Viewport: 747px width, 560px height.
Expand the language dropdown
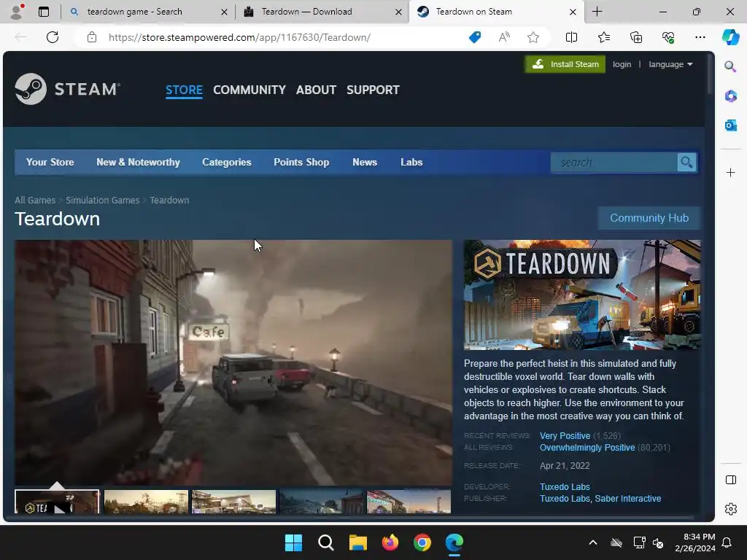[671, 64]
